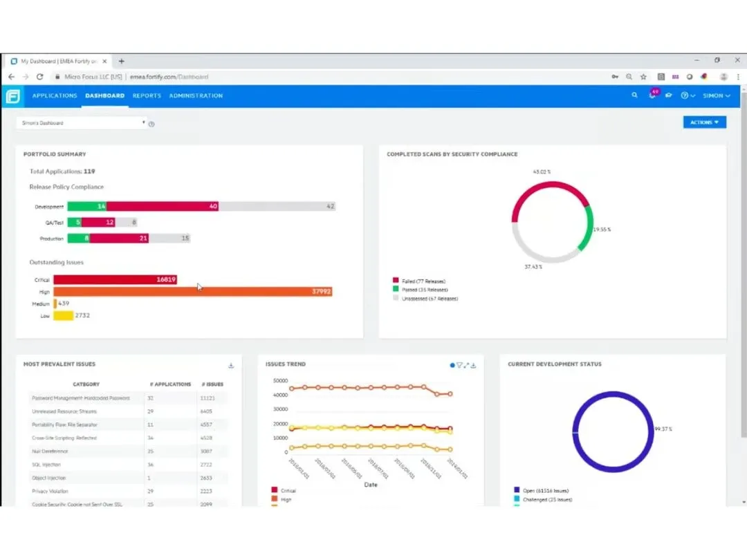This screenshot has height=560, width=747.
Task: Open the help question mark icon
Action: (x=683, y=96)
